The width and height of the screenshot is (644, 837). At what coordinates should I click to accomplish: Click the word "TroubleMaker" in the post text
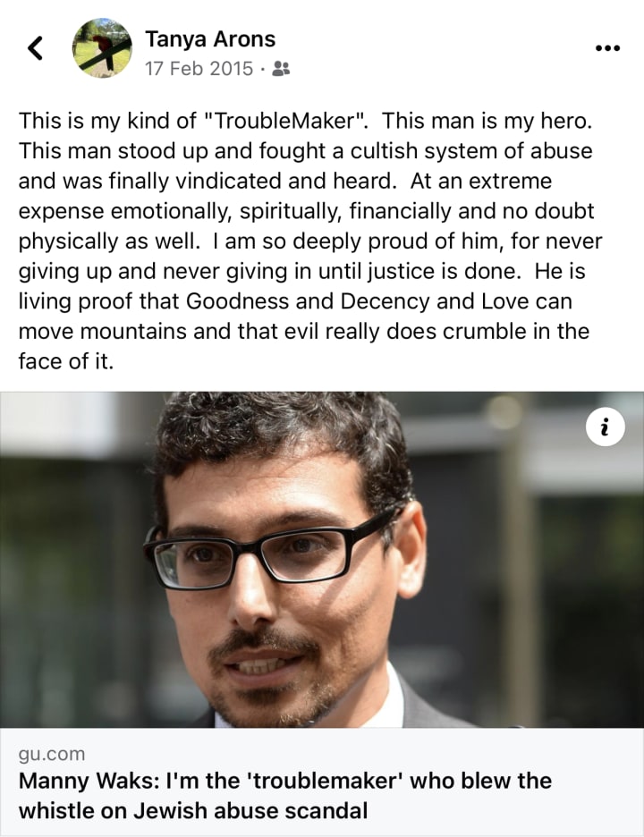[285, 121]
